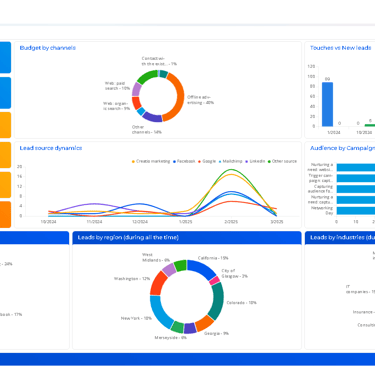Toggle the LinkedIn legend series
Viewport: 375px width, 366px height.
click(255, 161)
